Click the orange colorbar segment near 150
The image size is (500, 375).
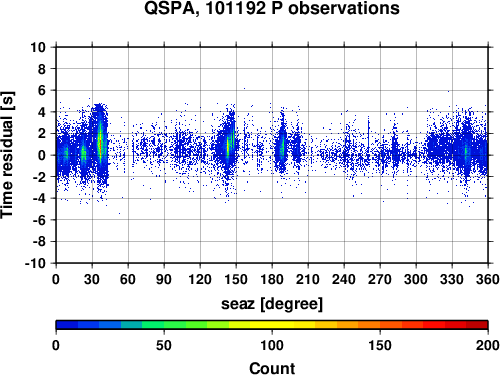(x=380, y=325)
